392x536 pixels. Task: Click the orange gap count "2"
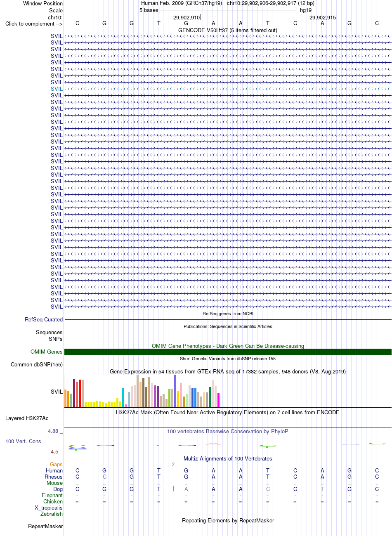point(173,464)
